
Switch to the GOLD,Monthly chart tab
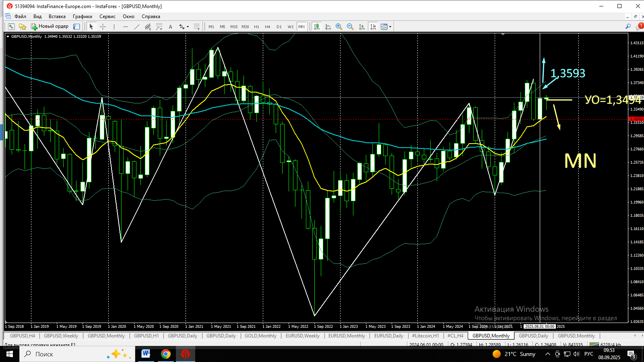[260, 336]
